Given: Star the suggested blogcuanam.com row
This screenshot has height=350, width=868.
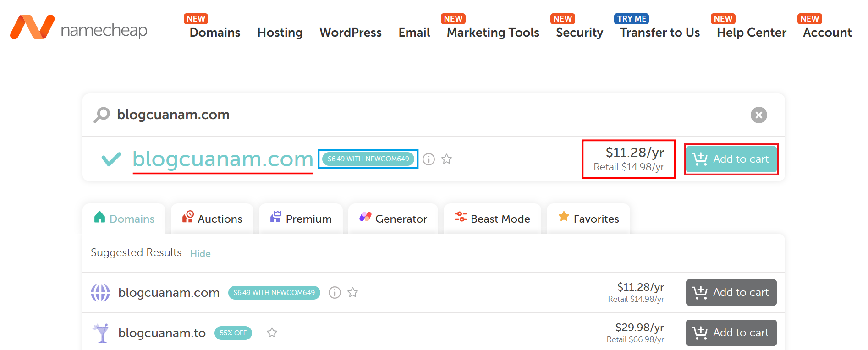Looking at the screenshot, I should click(x=352, y=292).
